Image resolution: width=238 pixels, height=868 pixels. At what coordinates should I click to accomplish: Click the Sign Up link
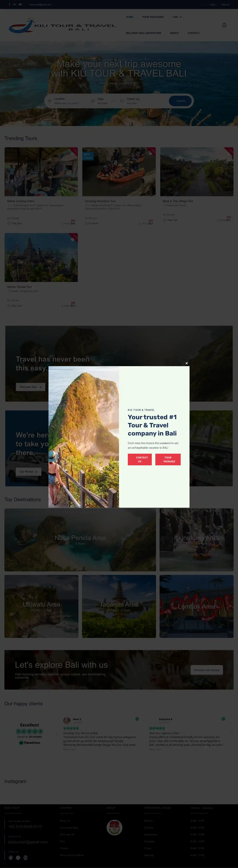225,5
